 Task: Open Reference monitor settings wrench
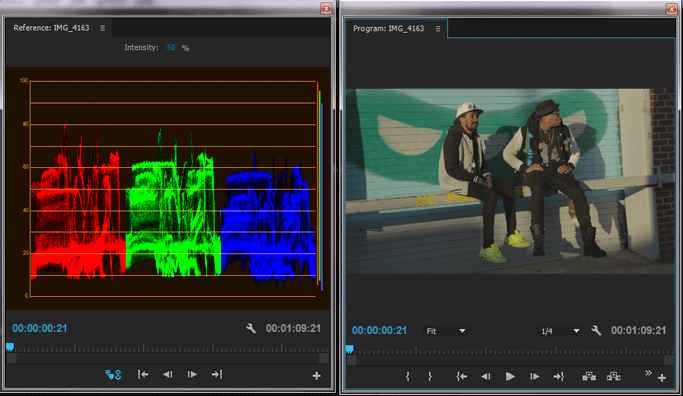tap(250, 328)
